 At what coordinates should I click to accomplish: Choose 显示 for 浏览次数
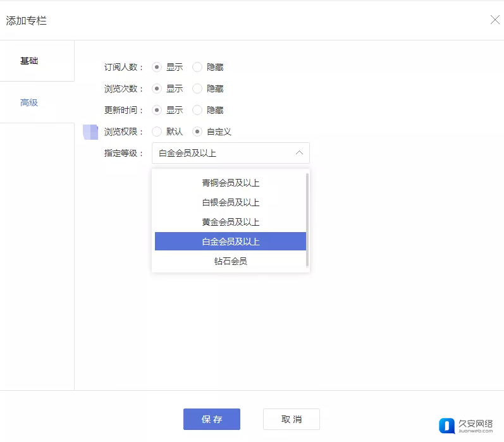[157, 89]
